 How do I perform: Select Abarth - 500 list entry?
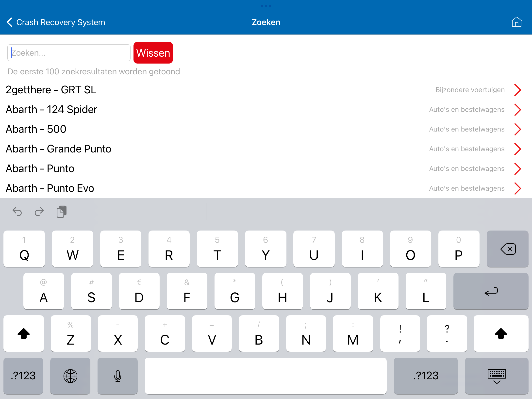[x=36, y=129]
